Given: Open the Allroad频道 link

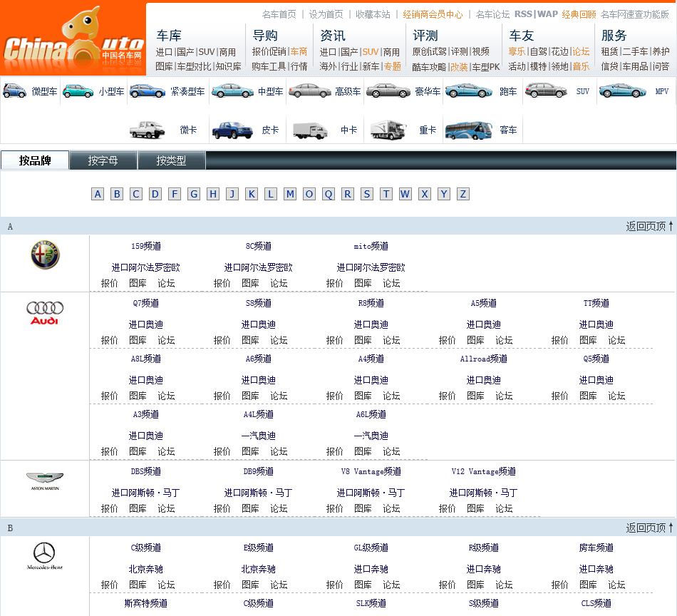Looking at the screenshot, I should [x=484, y=359].
